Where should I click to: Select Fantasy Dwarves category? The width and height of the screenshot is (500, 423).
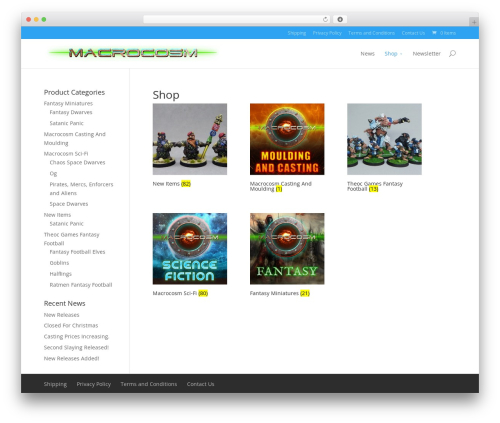pyautogui.click(x=71, y=112)
